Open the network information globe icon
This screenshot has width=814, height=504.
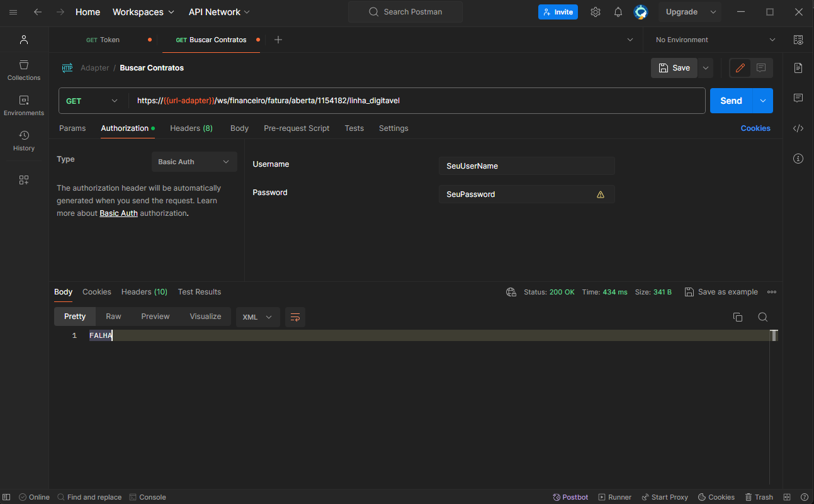(x=511, y=292)
